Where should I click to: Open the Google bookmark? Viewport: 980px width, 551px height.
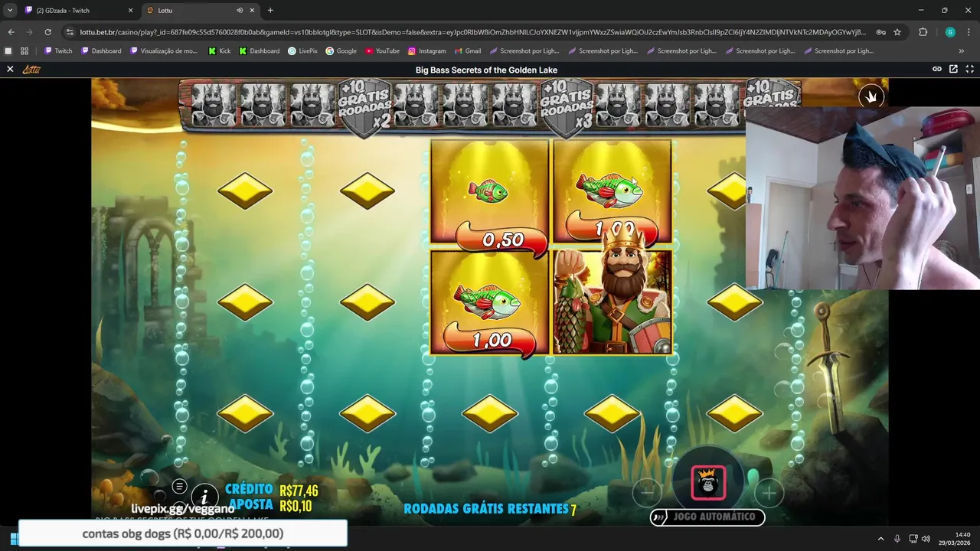tap(341, 51)
